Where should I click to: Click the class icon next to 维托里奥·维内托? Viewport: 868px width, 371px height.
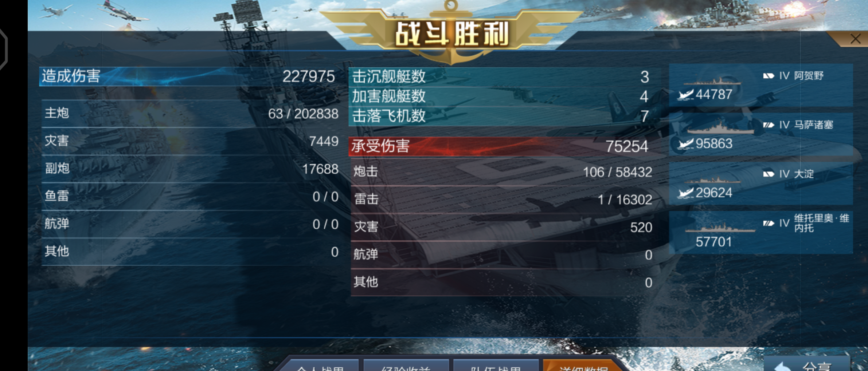pos(769,223)
